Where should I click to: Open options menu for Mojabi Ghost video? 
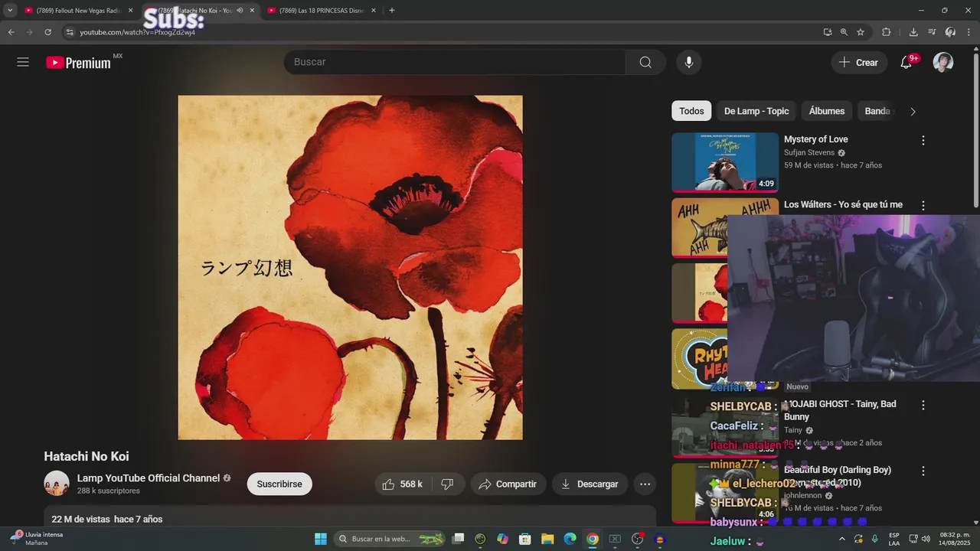923,405
